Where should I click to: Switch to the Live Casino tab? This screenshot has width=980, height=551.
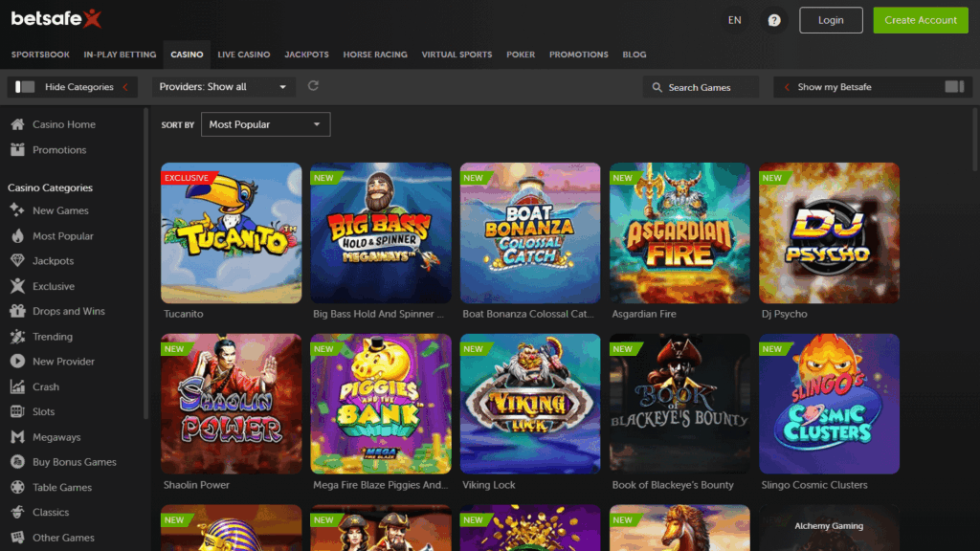pos(243,55)
